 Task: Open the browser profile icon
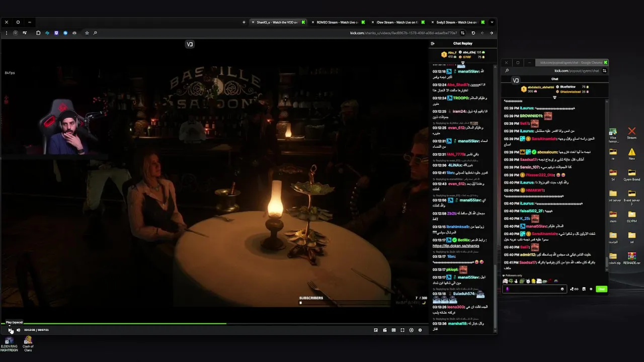coord(16,33)
